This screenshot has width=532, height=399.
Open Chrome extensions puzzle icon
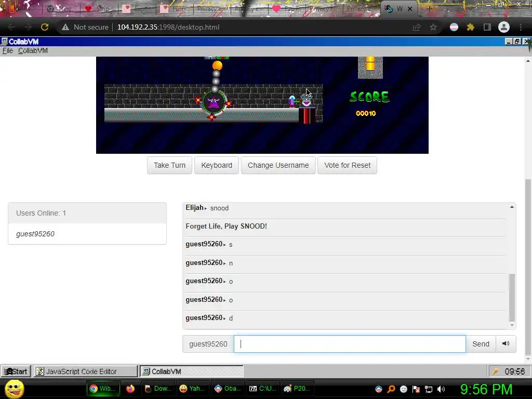470,27
